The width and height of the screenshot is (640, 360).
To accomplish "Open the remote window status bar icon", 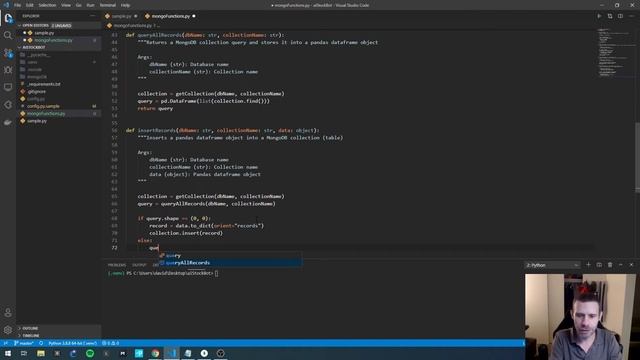I will click(6, 343).
